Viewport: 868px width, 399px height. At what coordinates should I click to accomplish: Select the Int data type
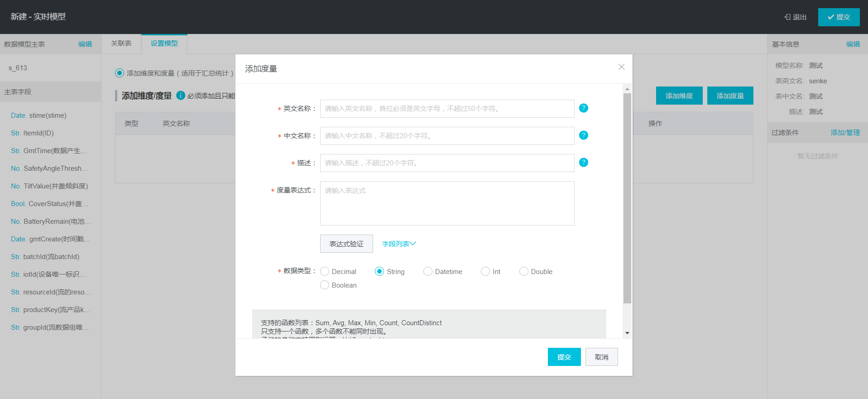click(485, 272)
